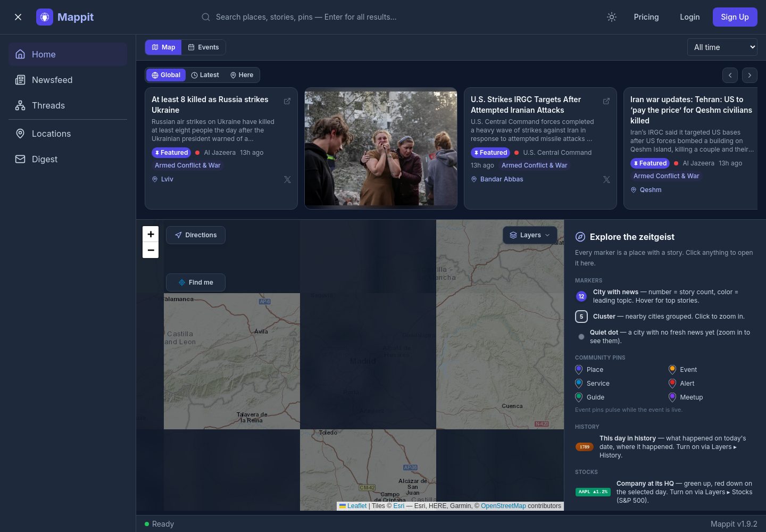Click X share icon on Lviv story
This screenshot has height=532, width=766.
(x=287, y=179)
